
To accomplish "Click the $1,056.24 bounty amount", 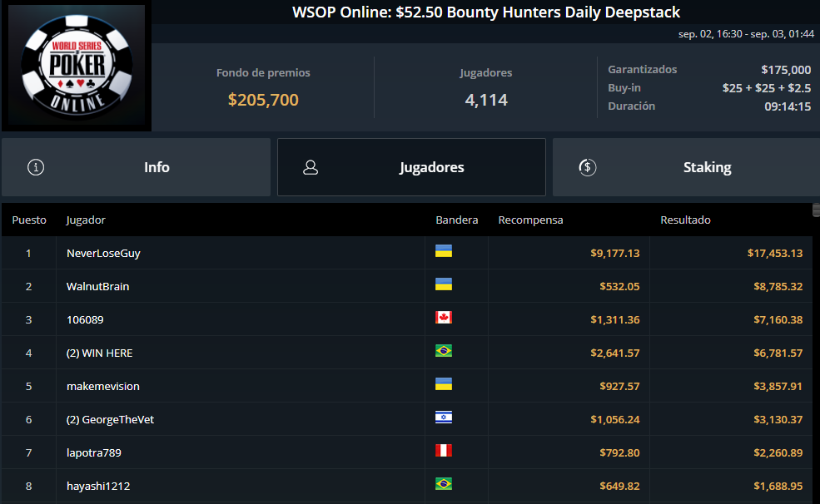I will pyautogui.click(x=615, y=419).
